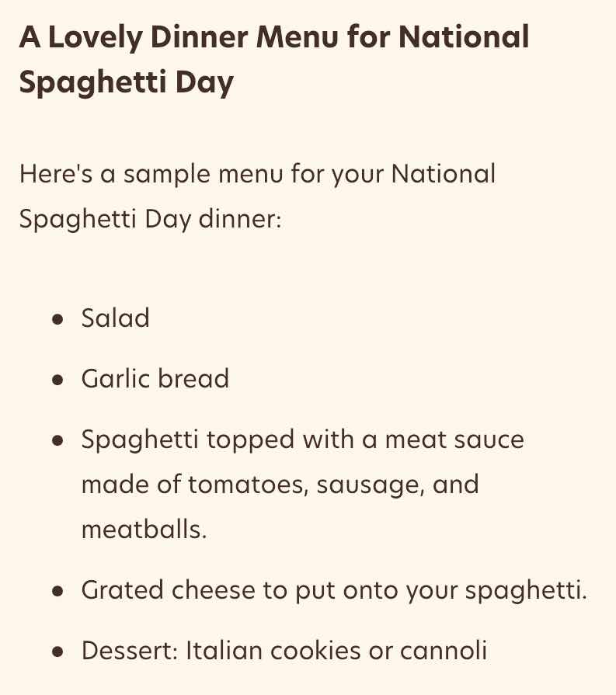
Task: Click the "Spaghetti Day" heading line
Action: point(127,82)
